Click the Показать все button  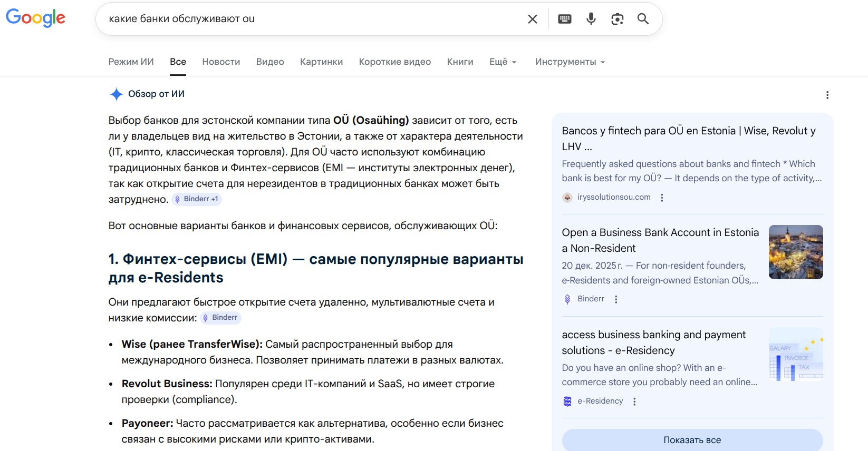(x=692, y=440)
